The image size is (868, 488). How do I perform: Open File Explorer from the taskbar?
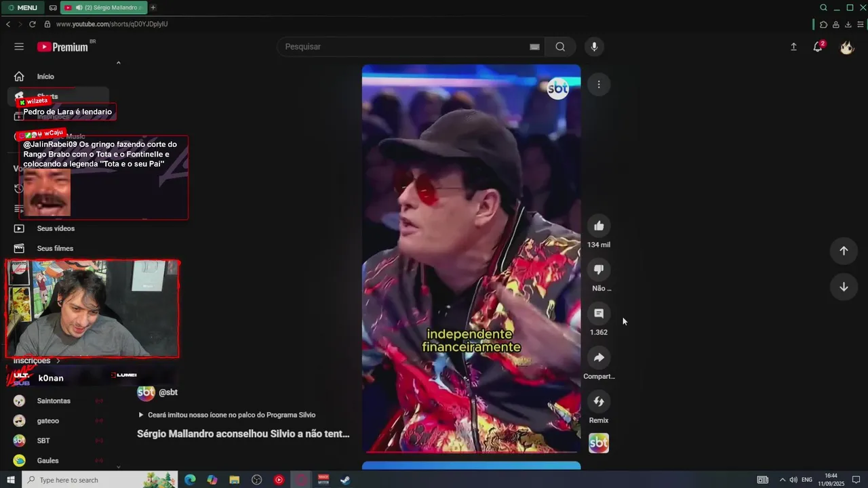[x=235, y=480]
